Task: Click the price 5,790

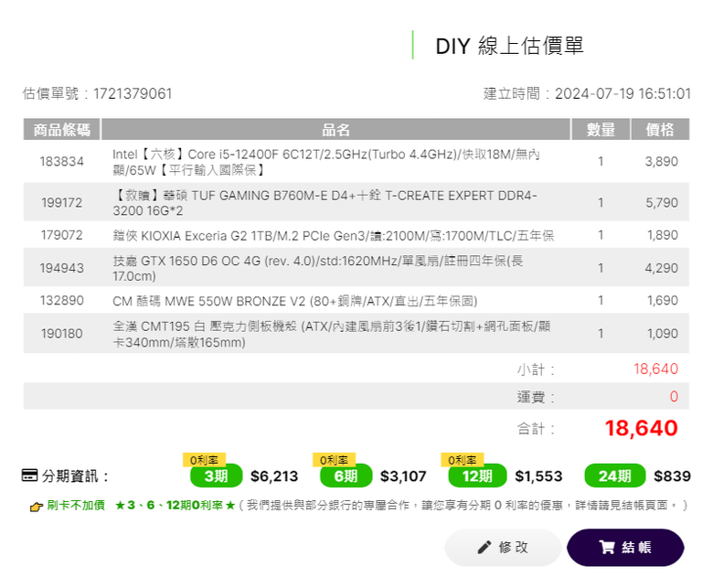Action: coord(662,202)
